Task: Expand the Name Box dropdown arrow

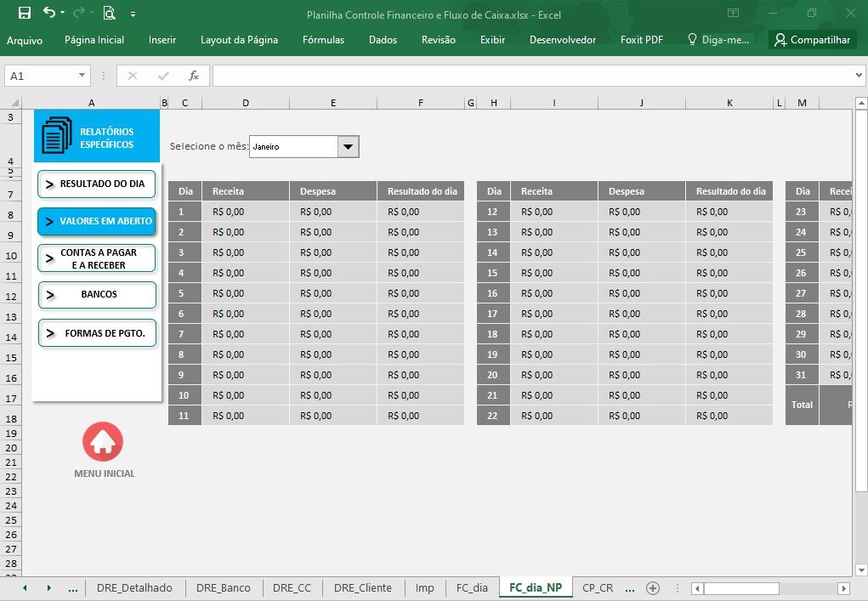Action: point(82,76)
